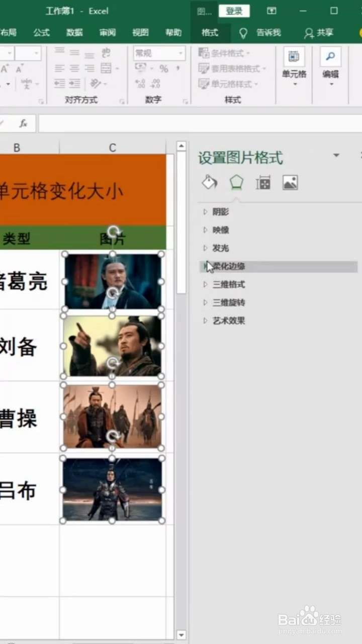Screen dimensions: 362x644
Task: Click the text orientation icon
Action: click(95, 84)
